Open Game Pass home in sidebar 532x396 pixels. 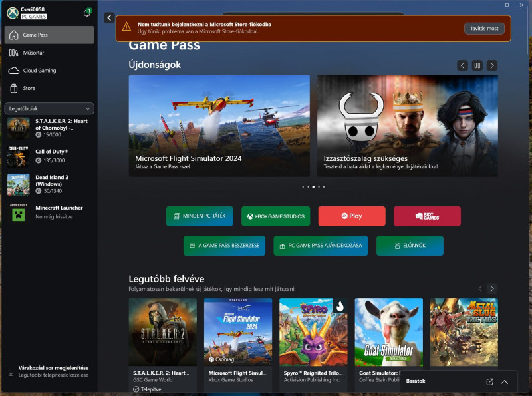point(49,35)
